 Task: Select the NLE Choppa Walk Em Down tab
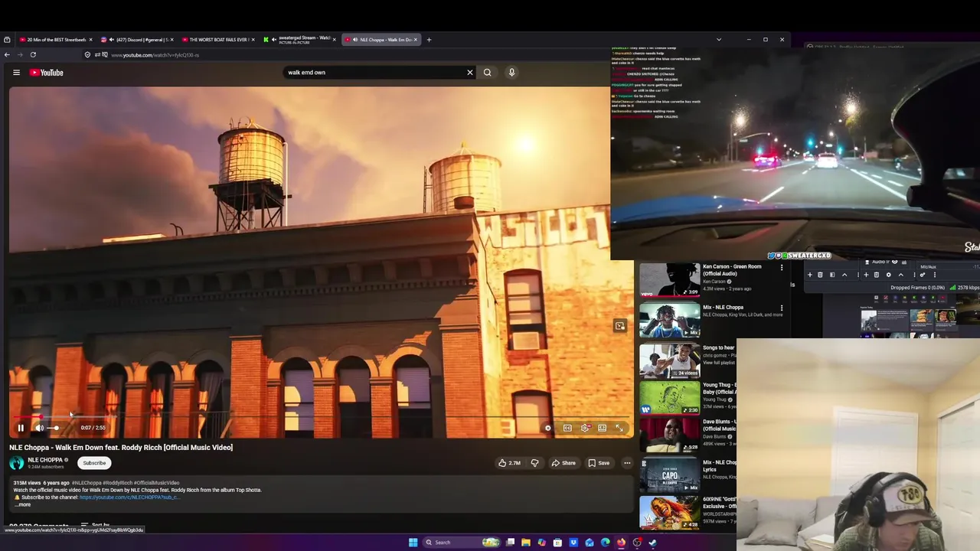pyautogui.click(x=382, y=40)
